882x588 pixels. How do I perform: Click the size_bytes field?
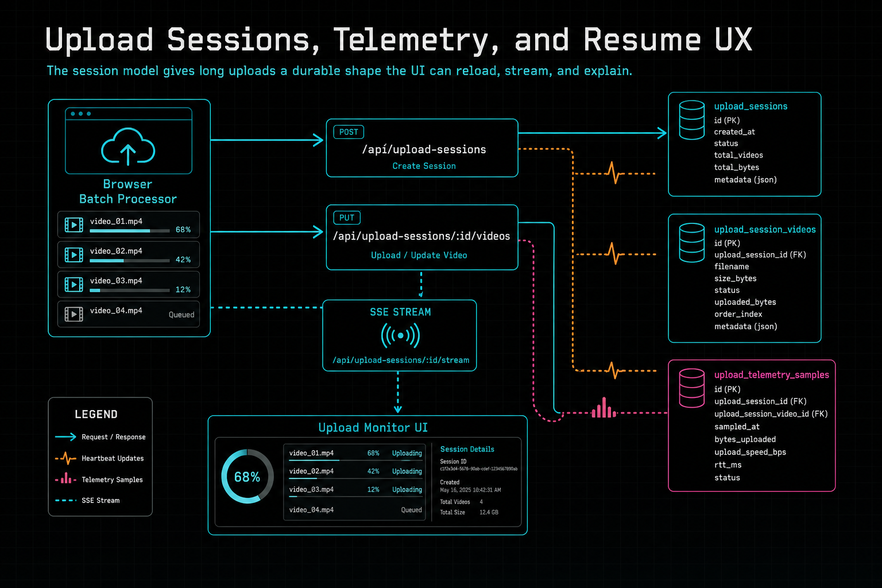coord(736,278)
